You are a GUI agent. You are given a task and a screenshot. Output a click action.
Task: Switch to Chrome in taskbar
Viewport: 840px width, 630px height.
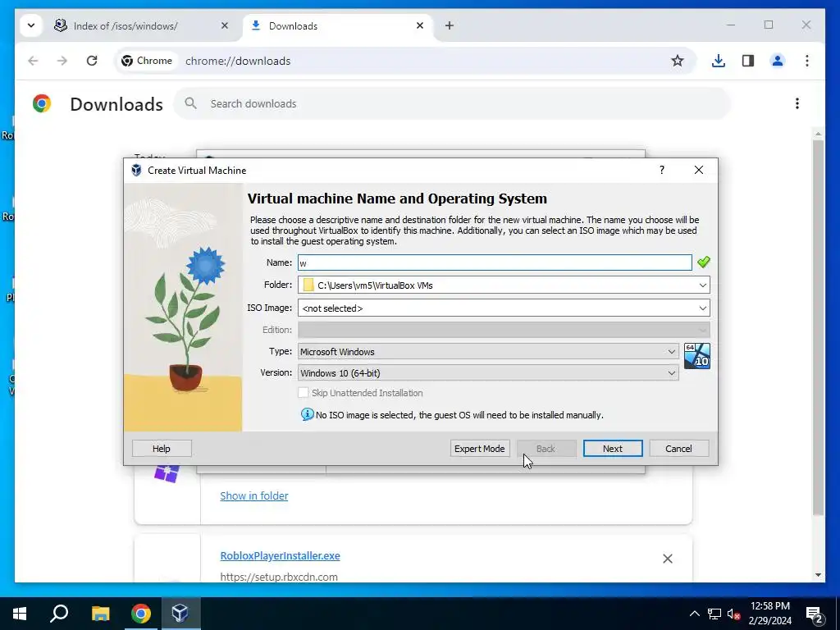point(141,614)
